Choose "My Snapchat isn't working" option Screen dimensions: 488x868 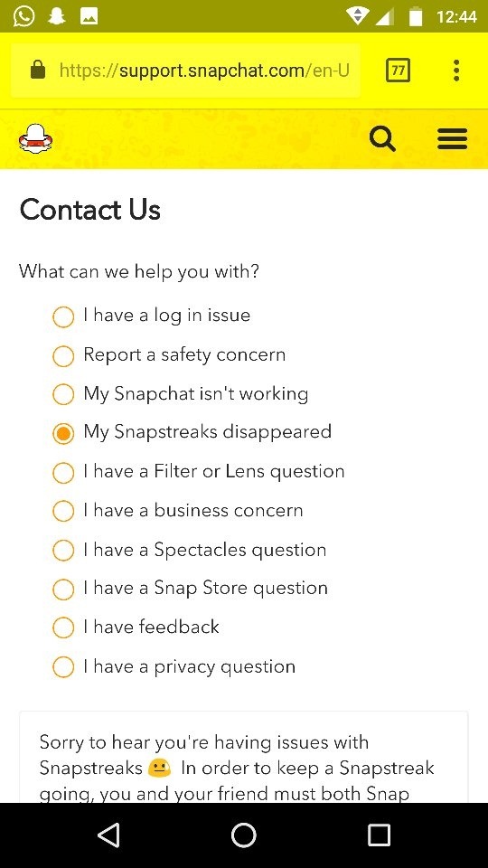pos(181,394)
